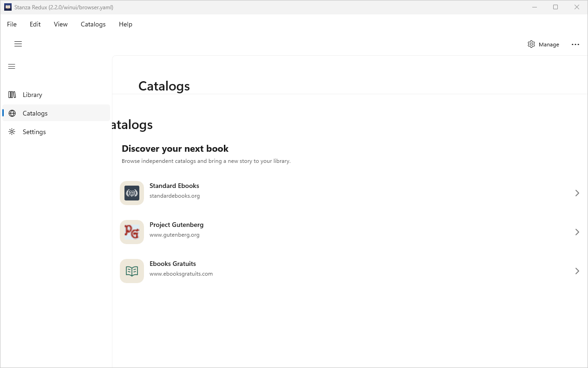Maximize the Stanza Redux window
The height and width of the screenshot is (368, 588).
tap(555, 7)
